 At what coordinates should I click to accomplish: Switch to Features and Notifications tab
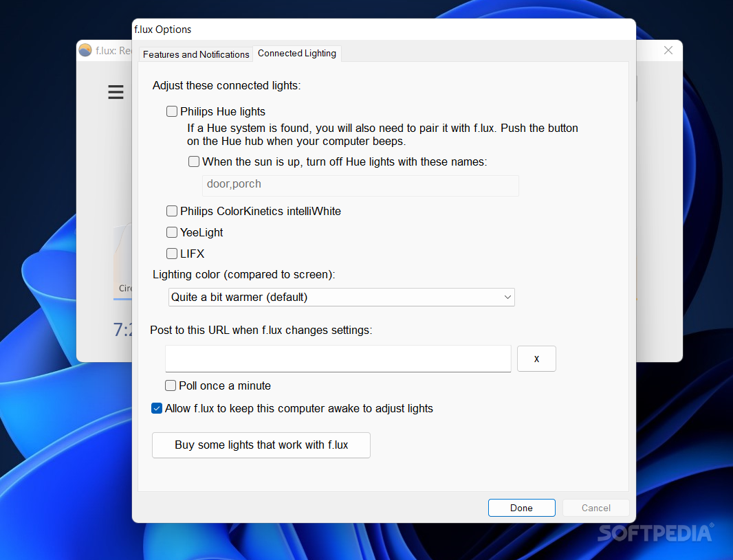[196, 54]
